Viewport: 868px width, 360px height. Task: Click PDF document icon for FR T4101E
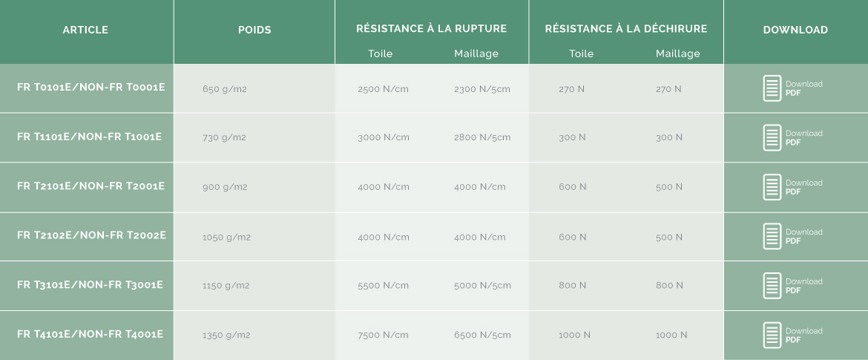(772, 335)
